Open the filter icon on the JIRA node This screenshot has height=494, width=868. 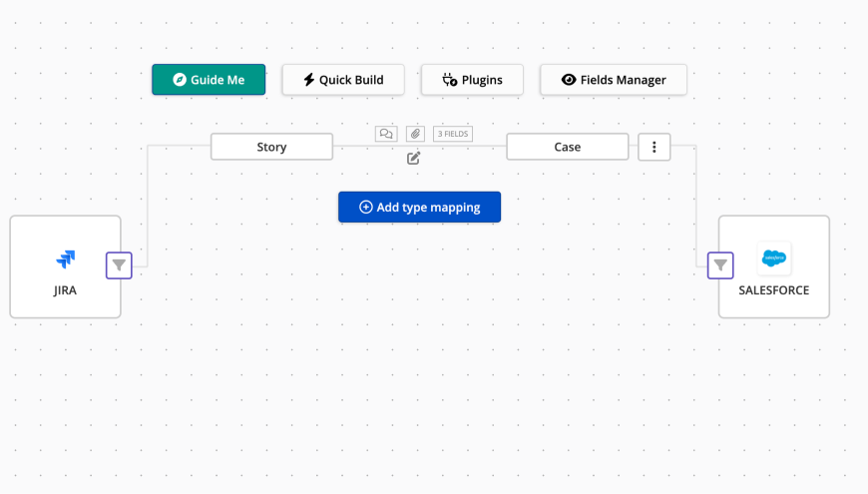point(119,265)
